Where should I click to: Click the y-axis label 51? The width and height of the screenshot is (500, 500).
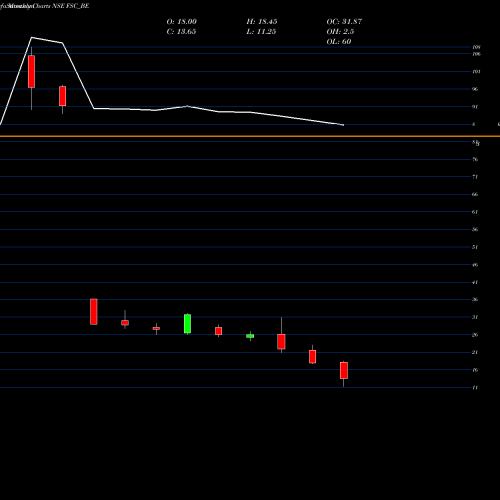pyautogui.click(x=475, y=247)
